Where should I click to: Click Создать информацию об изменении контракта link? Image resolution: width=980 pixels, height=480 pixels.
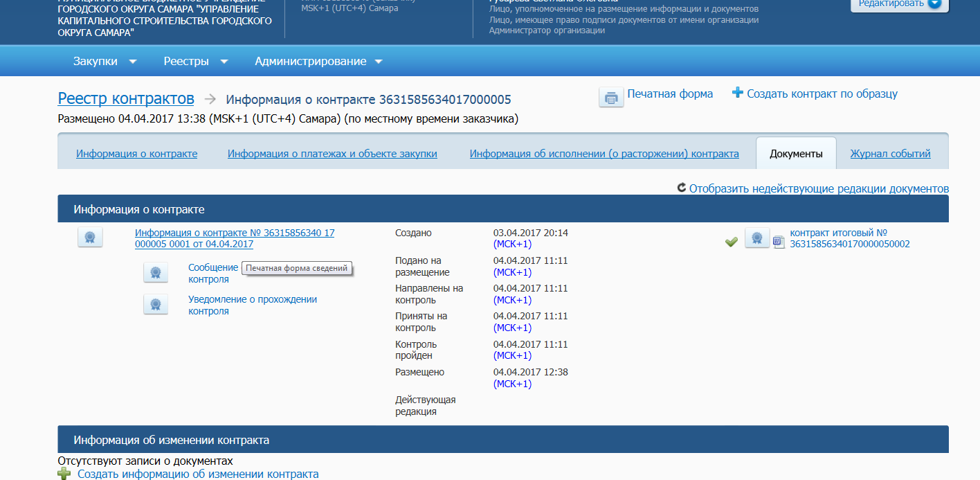pos(198,474)
